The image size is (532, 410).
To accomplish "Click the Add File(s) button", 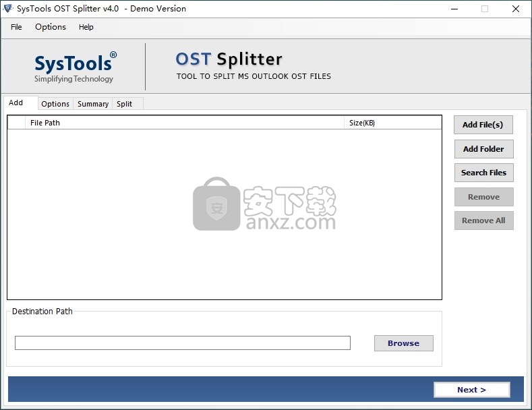I will point(483,125).
